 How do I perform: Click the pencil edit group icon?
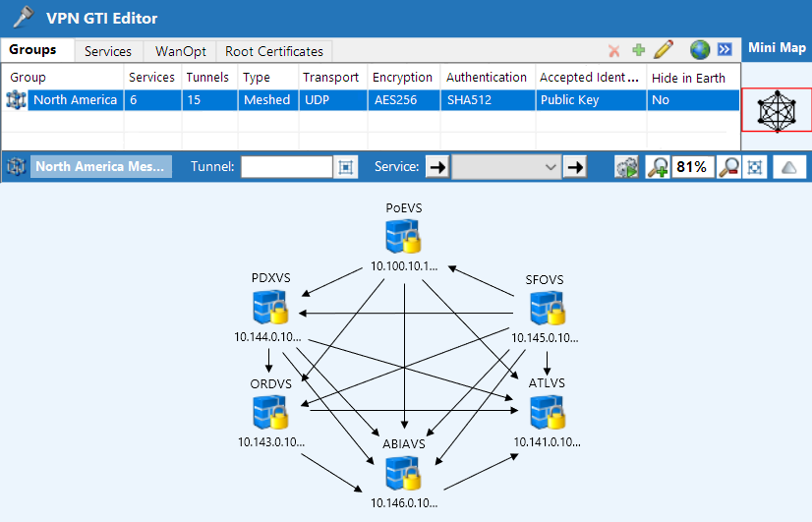click(664, 50)
